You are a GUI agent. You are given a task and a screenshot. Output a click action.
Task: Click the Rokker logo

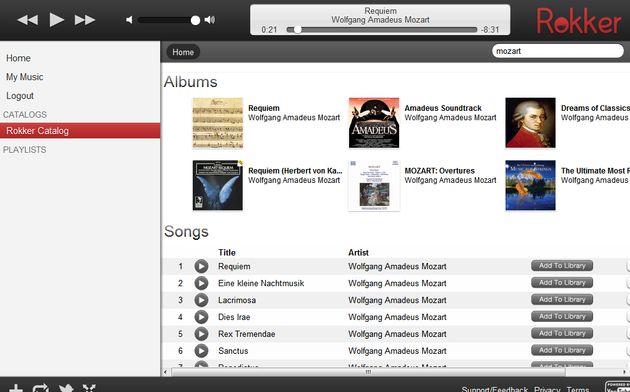(x=579, y=21)
